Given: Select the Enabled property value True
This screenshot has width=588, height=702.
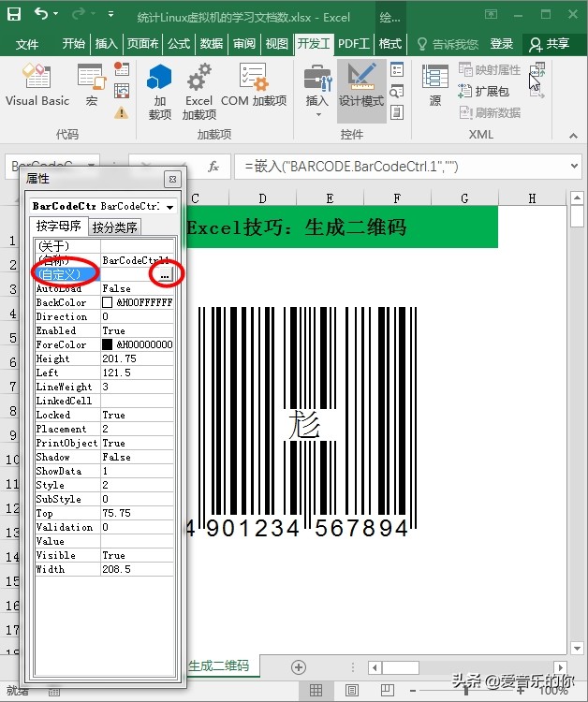Looking at the screenshot, I should [137, 330].
